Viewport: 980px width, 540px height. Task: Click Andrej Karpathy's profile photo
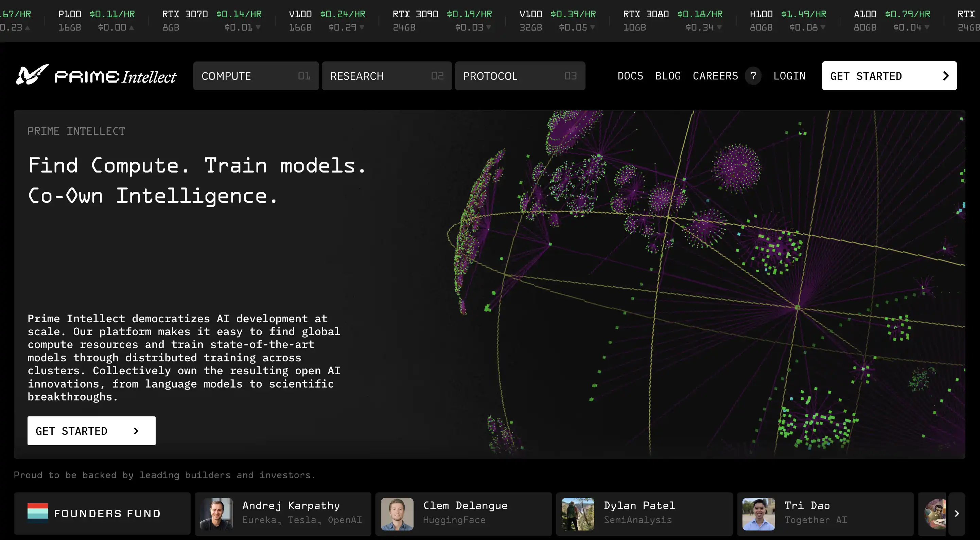pos(216,514)
